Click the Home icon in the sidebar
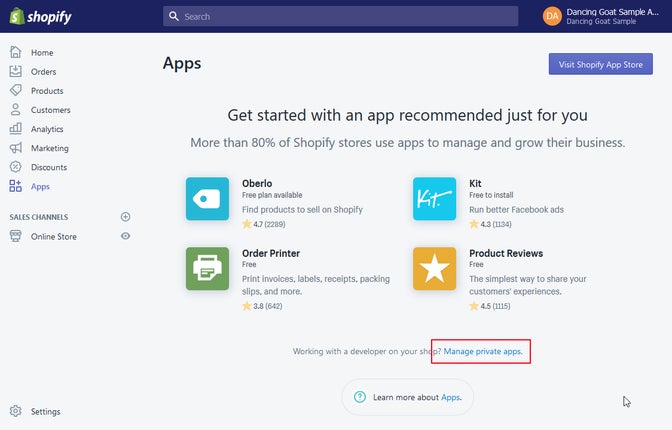 pos(15,52)
